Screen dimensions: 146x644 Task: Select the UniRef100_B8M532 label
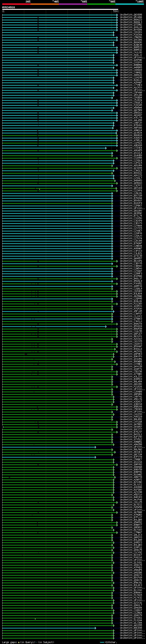tap(131, 50)
